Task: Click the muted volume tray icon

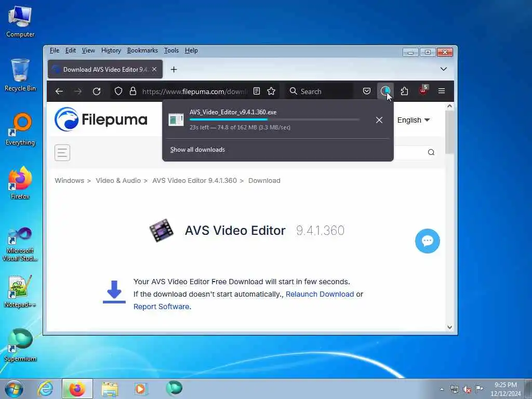Action: (x=467, y=389)
